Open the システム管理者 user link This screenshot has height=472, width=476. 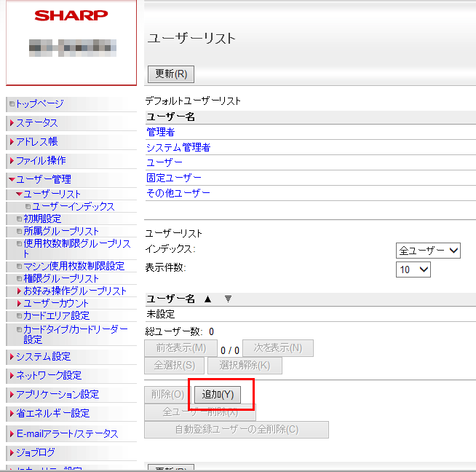[178, 148]
